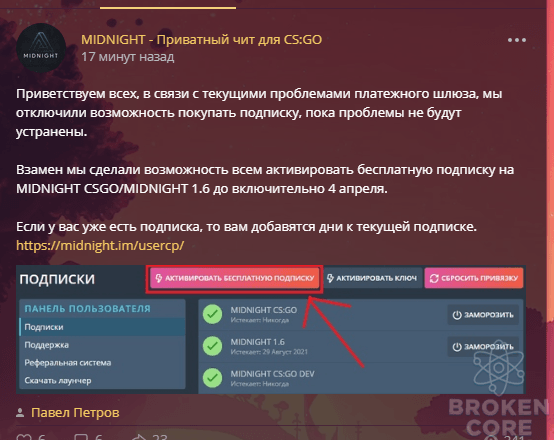
Task: Click the 'ПАНЕЛЬ ПОЛЬЗОВАТЕЛЯ' header
Action: [87, 309]
